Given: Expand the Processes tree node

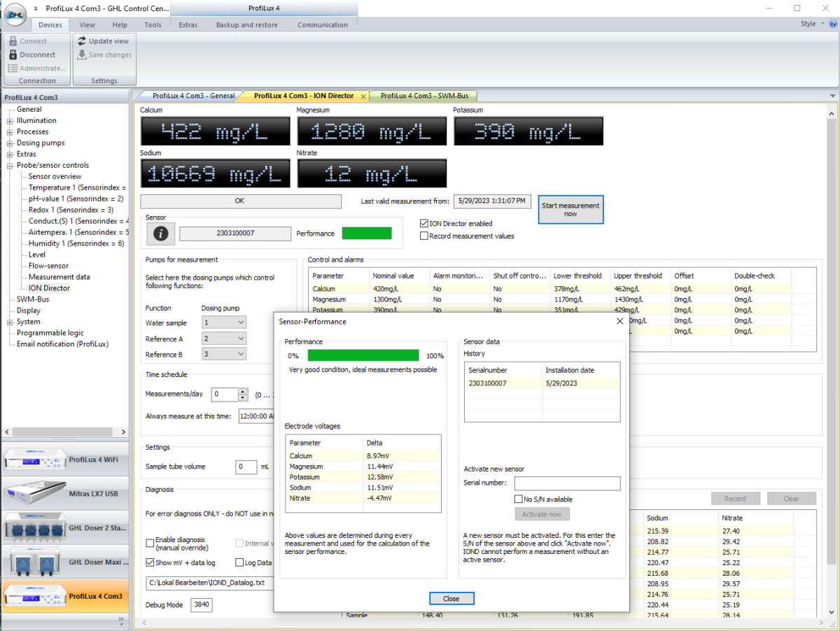Looking at the screenshot, I should click(x=10, y=132).
